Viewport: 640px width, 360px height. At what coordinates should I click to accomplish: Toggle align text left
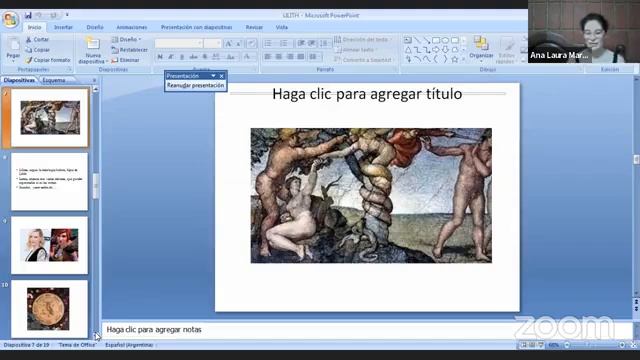pyautogui.click(x=268, y=57)
